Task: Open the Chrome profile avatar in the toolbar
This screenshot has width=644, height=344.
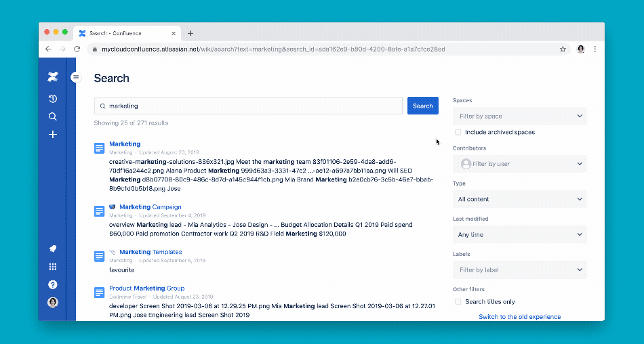Action: [x=581, y=49]
